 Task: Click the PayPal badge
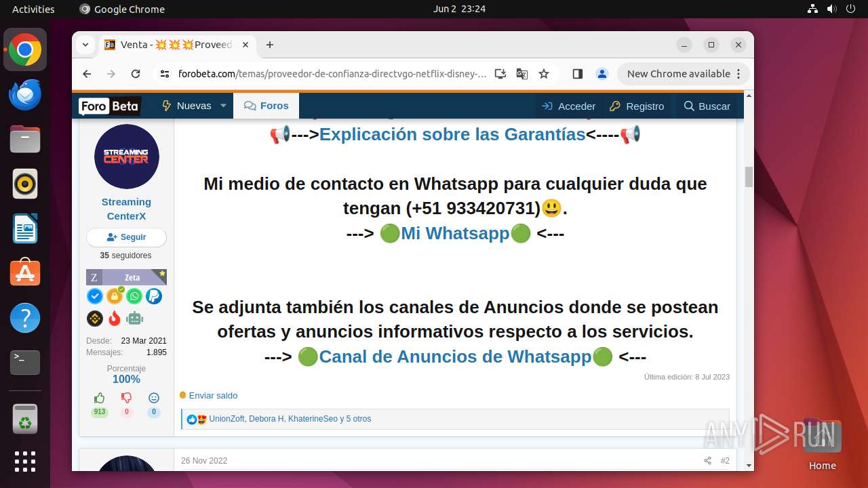point(154,296)
